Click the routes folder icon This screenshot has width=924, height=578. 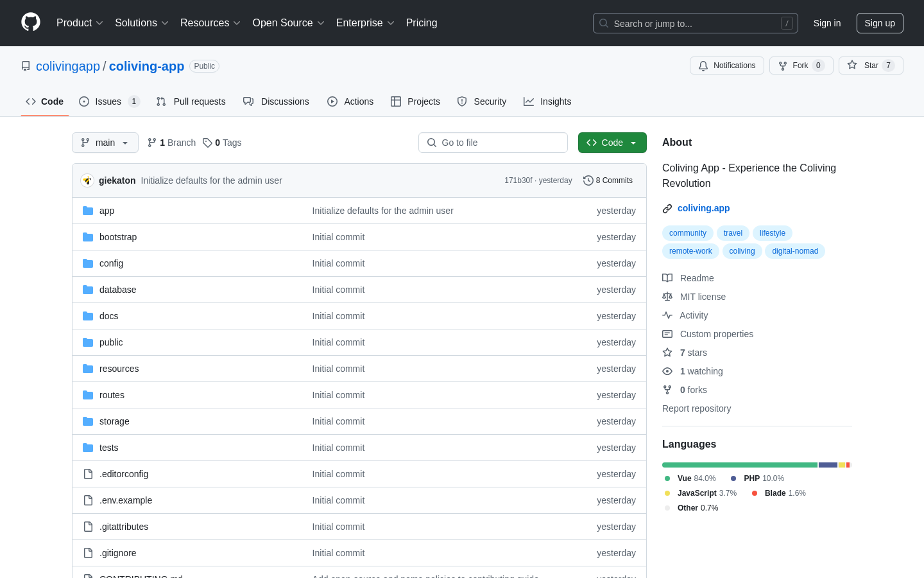coord(88,395)
